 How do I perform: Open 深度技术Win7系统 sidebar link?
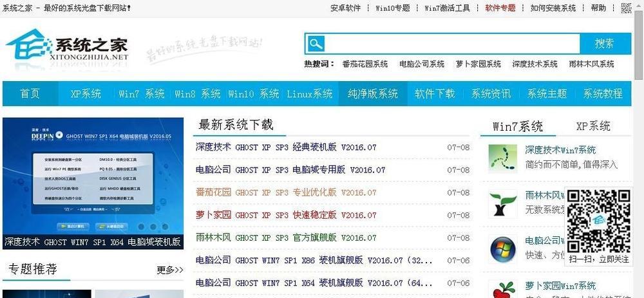coord(560,150)
